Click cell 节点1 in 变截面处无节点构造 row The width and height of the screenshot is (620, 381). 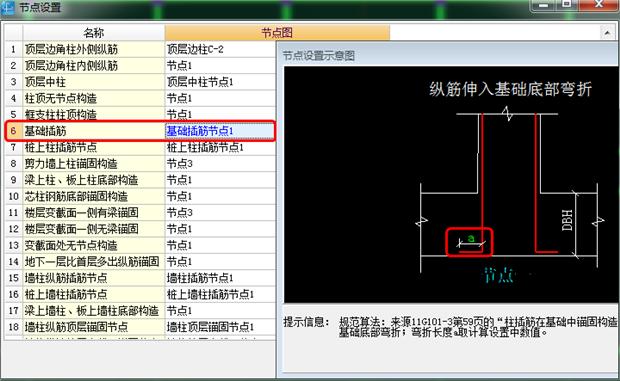tap(220, 245)
